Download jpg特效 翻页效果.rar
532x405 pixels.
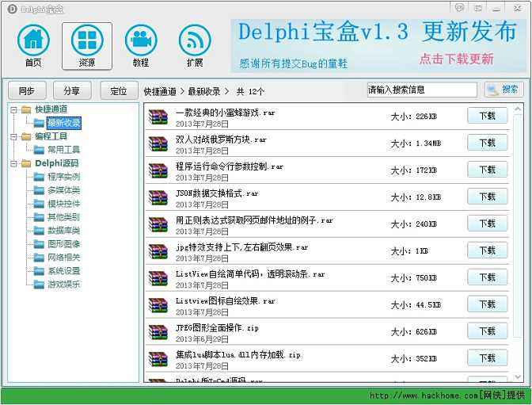point(488,250)
